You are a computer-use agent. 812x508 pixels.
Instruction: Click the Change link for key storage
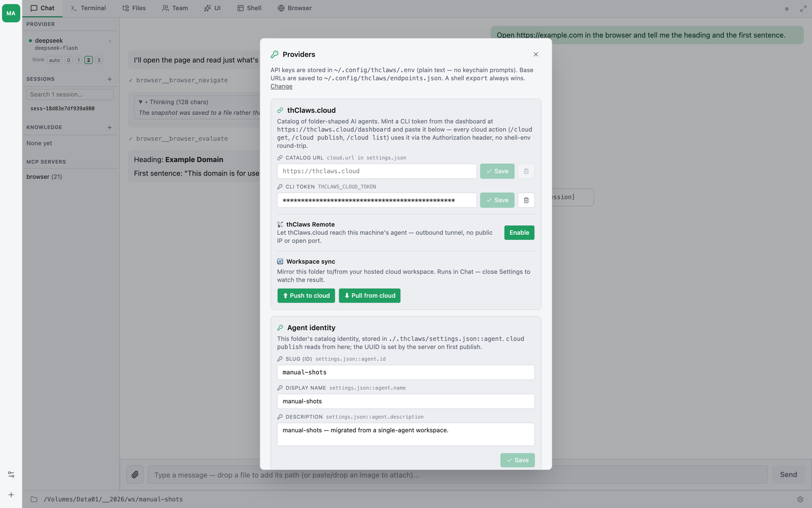pos(281,86)
